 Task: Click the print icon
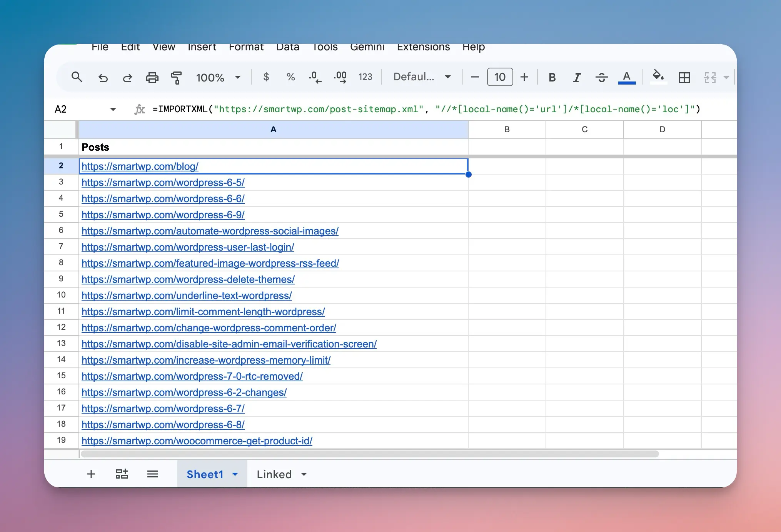[152, 78]
